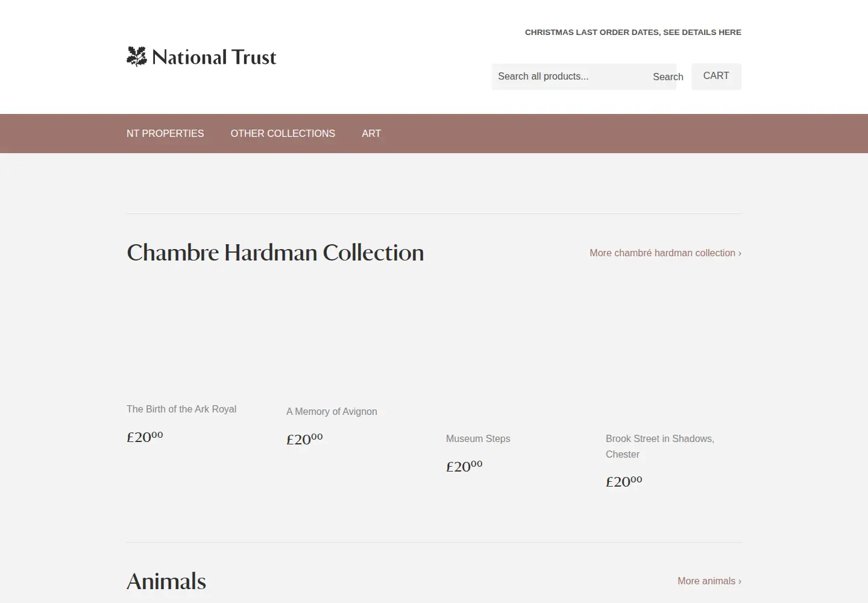Click the Museum Steps £20 price

464,466
